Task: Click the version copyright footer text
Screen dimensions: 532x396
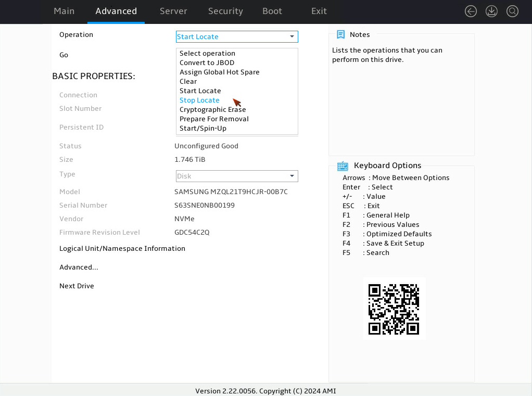Action: click(x=265, y=391)
